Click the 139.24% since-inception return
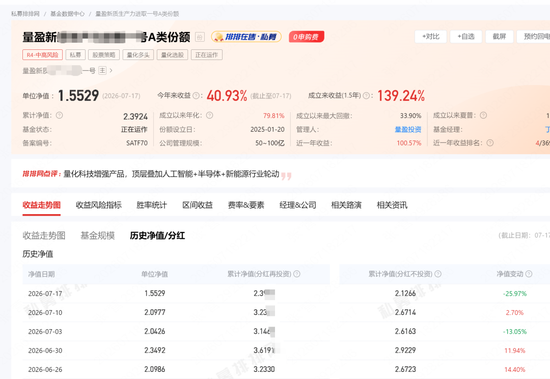 401,95
